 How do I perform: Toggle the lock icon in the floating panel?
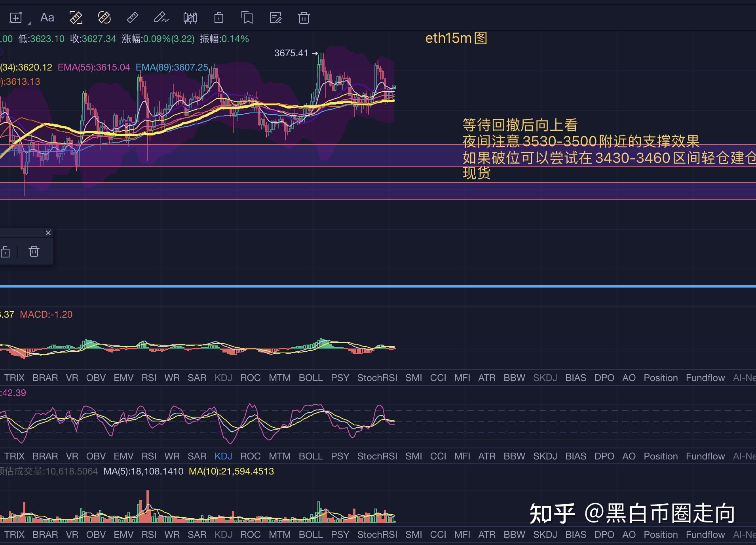tap(5, 252)
